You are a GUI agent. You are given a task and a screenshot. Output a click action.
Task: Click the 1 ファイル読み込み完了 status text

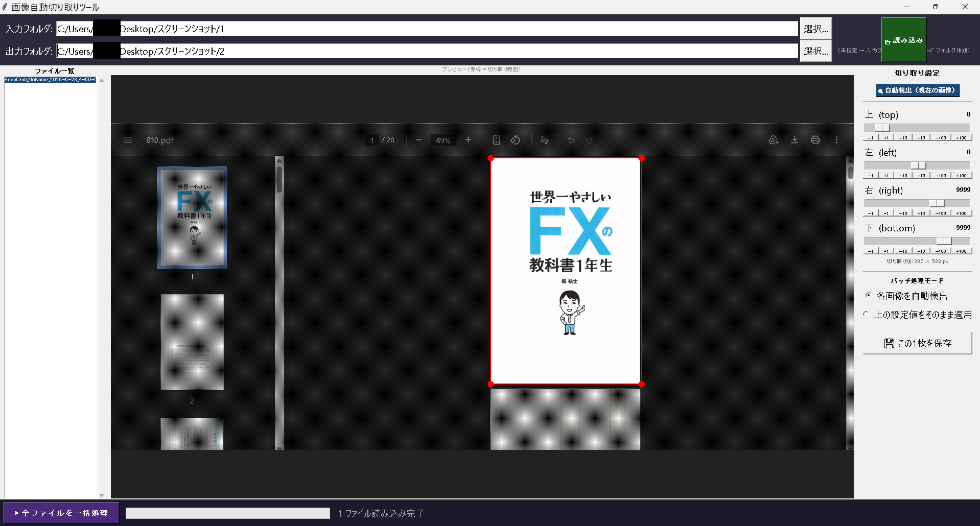point(381,513)
